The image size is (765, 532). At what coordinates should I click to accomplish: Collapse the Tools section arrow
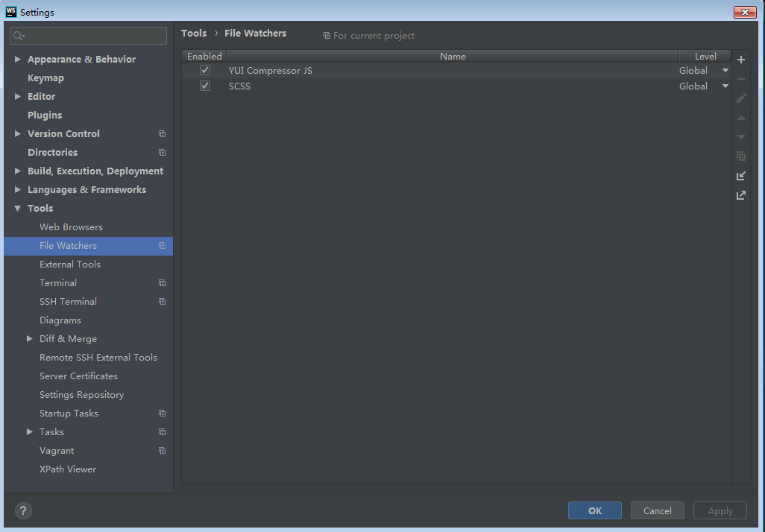[x=18, y=208]
